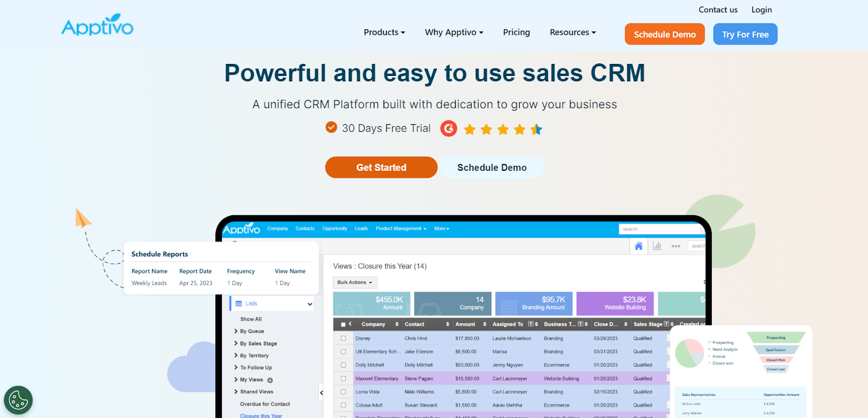Image resolution: width=868 pixels, height=418 pixels.
Task: Open the Company tab in CRM preview
Action: [x=277, y=229]
